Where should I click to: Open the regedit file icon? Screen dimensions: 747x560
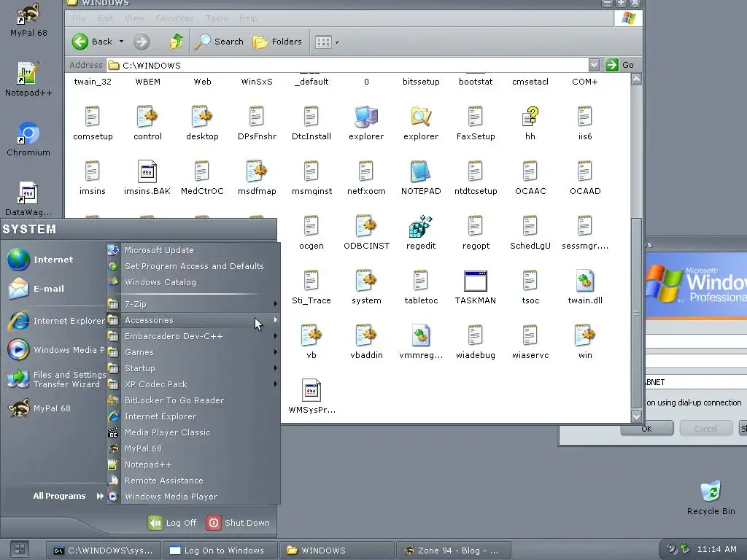pos(421,227)
